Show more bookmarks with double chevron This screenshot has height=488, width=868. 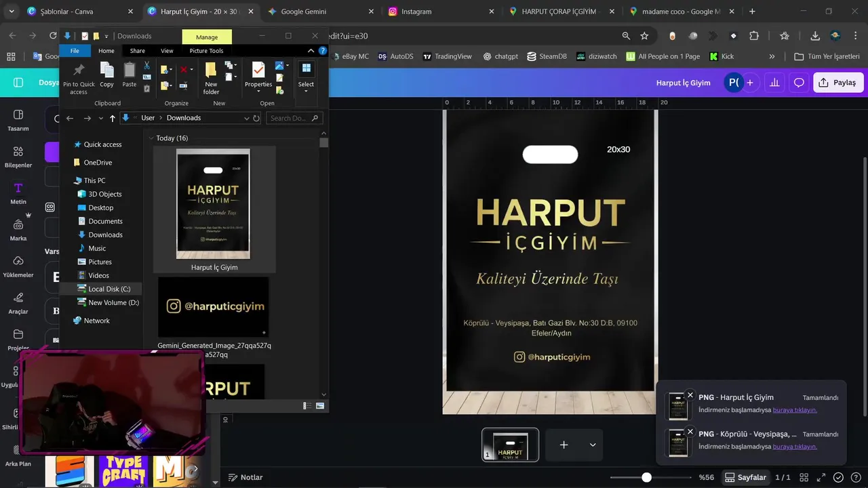[x=772, y=56]
